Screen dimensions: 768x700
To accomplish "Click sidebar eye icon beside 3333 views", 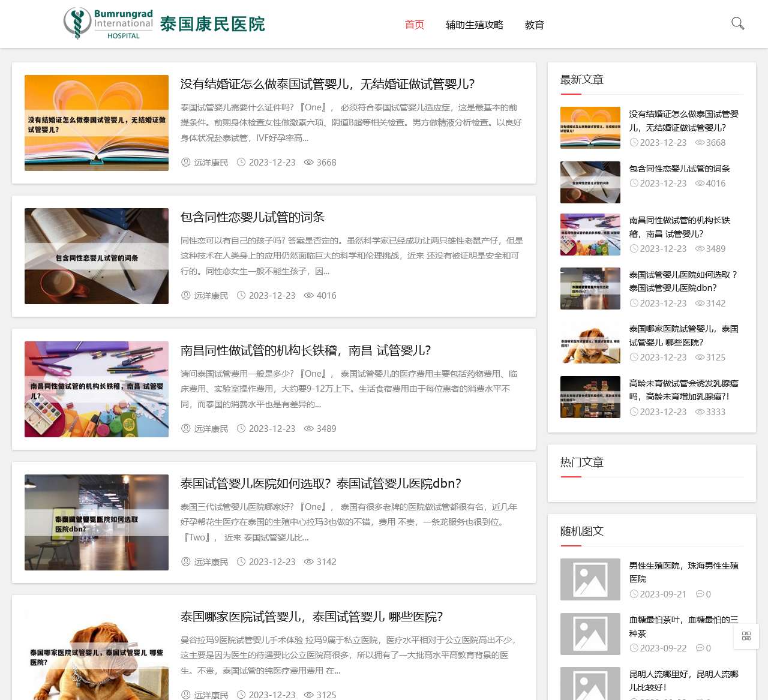I will coord(700,412).
